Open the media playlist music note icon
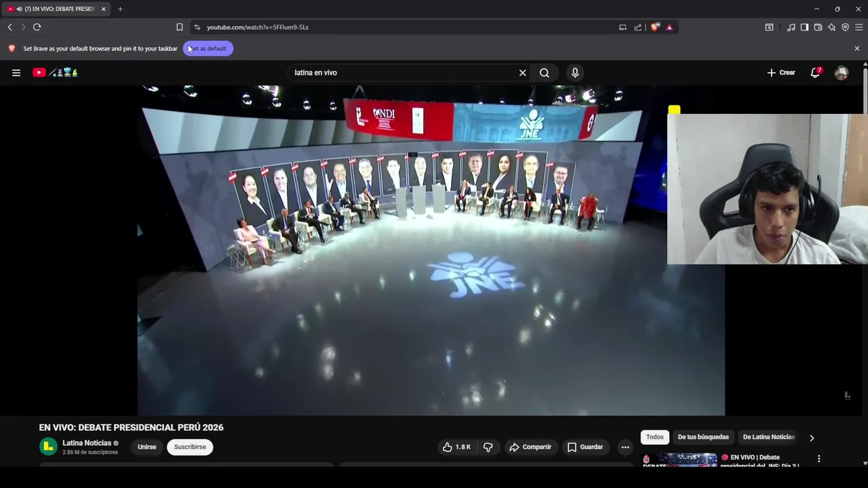Image resolution: width=868 pixels, height=488 pixels. point(791,27)
